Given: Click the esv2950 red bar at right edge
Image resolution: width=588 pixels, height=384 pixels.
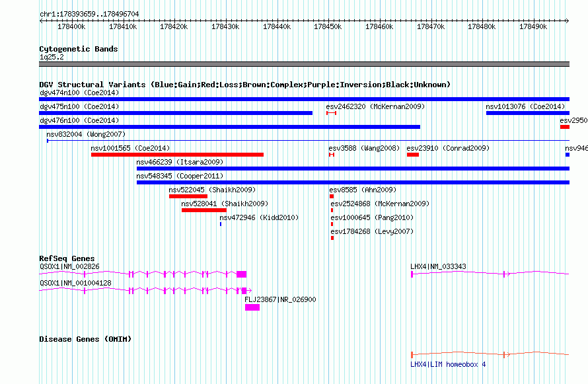Looking at the screenshot, I should pos(565,127).
